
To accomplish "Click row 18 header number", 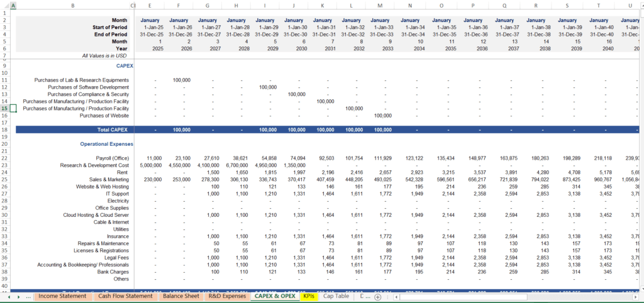I will coord(4,129).
